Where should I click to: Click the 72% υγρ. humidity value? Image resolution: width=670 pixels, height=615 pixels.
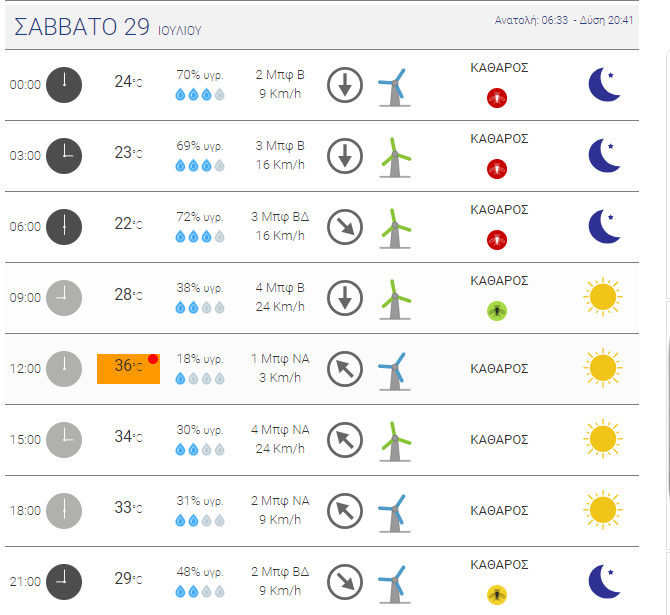200,217
